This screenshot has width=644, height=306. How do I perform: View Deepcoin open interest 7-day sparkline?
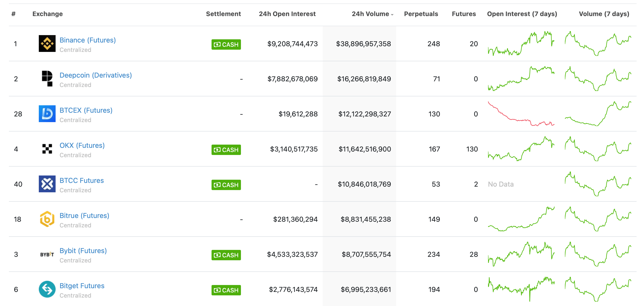click(x=521, y=79)
